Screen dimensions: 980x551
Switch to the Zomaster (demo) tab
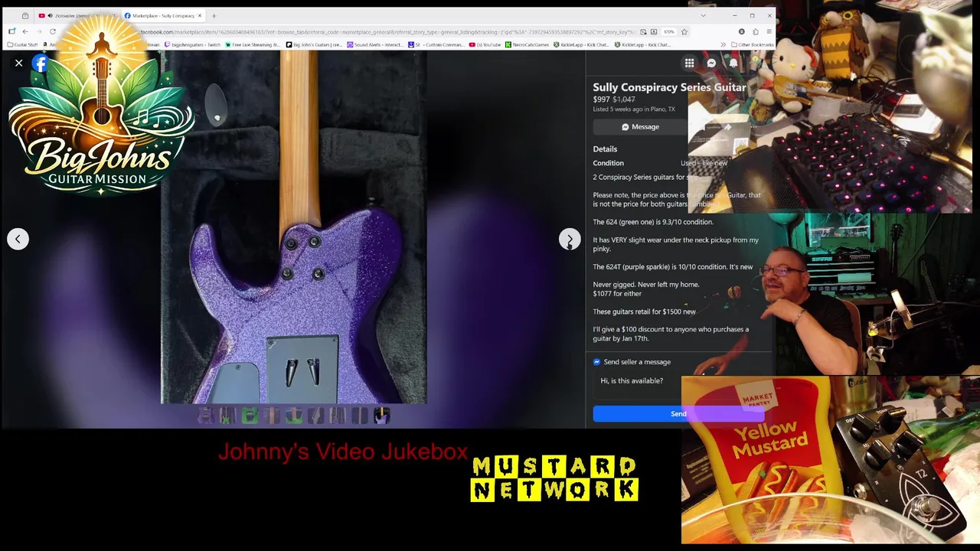pyautogui.click(x=77, y=15)
